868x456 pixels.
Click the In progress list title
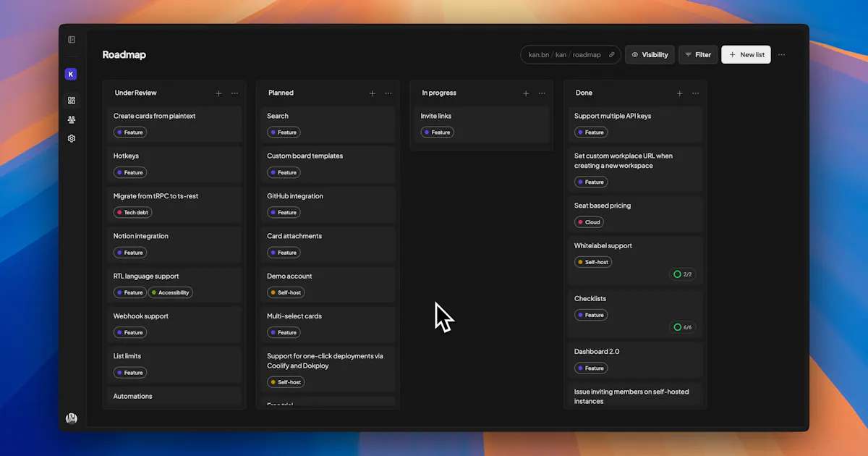point(439,93)
